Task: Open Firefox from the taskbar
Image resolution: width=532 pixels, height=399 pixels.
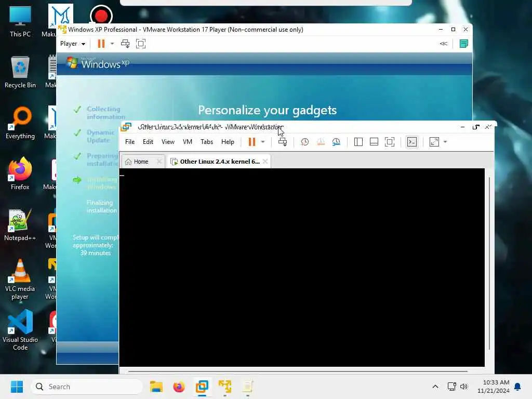Action: (x=179, y=387)
